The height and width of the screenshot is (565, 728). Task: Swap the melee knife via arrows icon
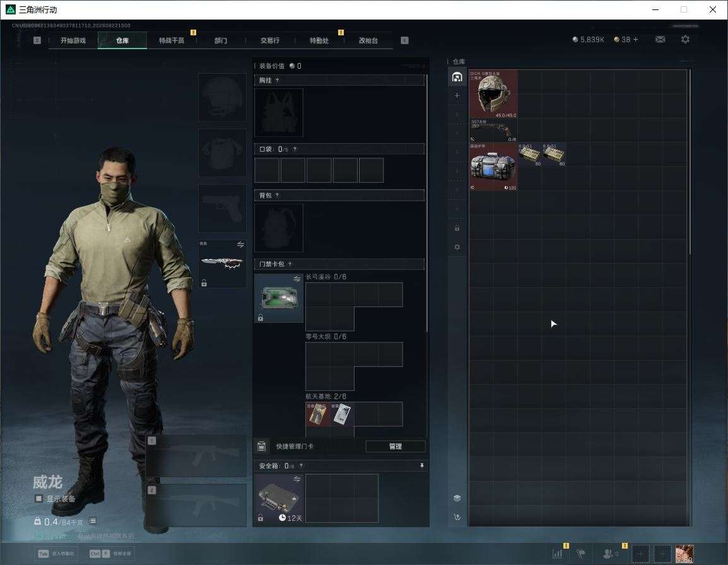[x=240, y=245]
